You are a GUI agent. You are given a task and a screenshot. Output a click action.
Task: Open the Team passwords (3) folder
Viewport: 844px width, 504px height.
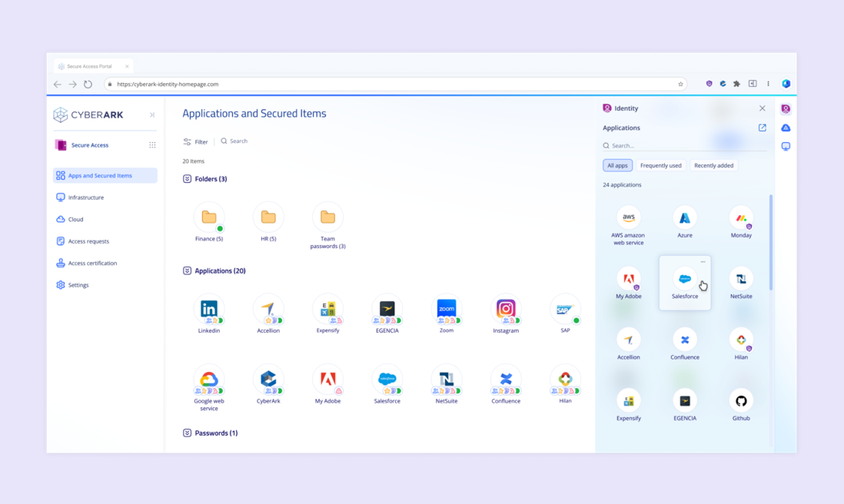pos(327,217)
